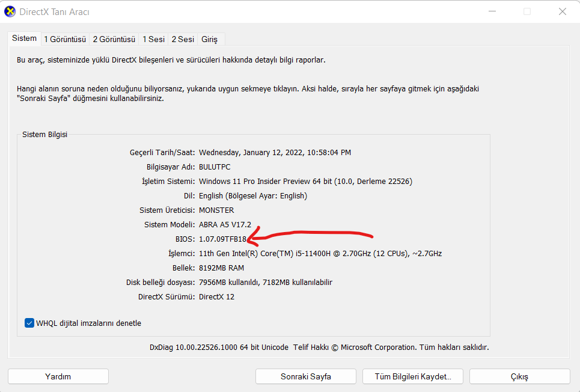Viewport: 580px width, 392px height.
Task: Minimize the DirectX Tanı Aracı window
Action: click(492, 11)
